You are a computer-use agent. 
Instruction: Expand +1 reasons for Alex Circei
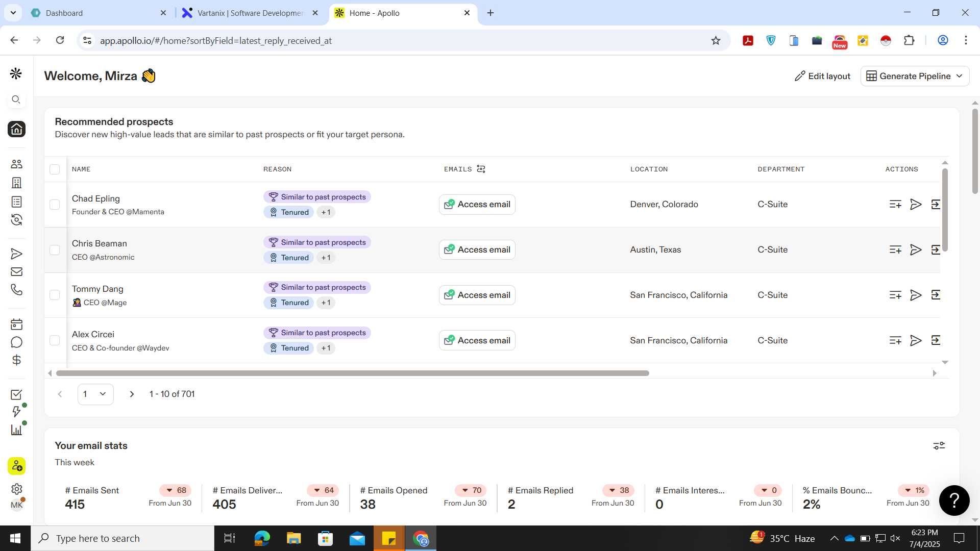(x=326, y=348)
